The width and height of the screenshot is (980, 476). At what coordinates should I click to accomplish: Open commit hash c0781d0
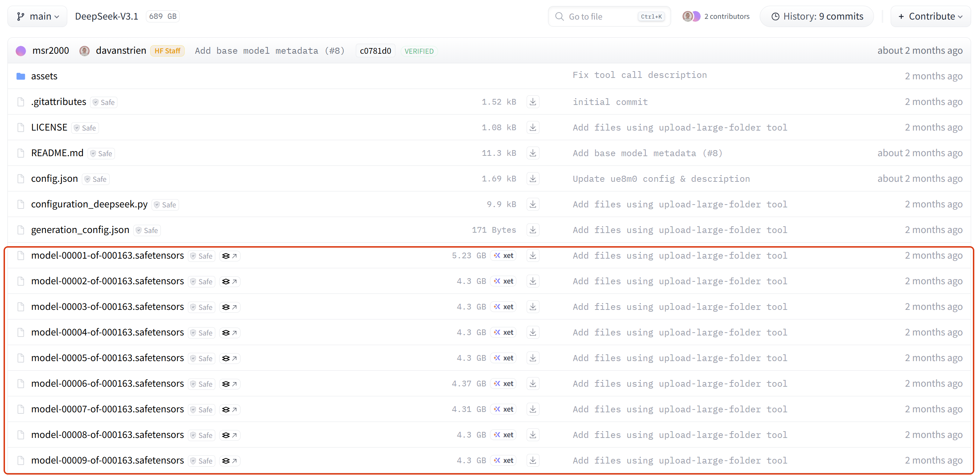click(375, 51)
